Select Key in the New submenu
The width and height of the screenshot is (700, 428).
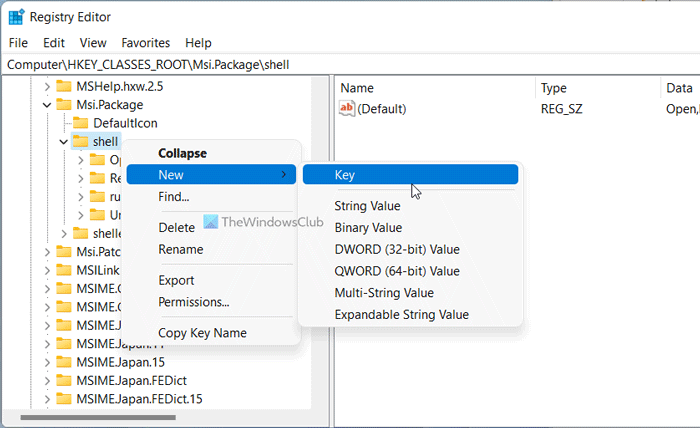(x=410, y=175)
